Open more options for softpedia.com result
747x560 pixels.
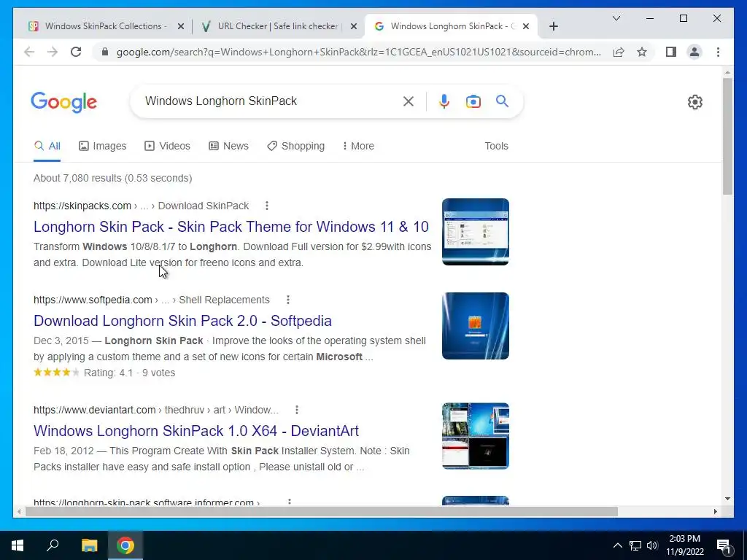[x=287, y=300]
